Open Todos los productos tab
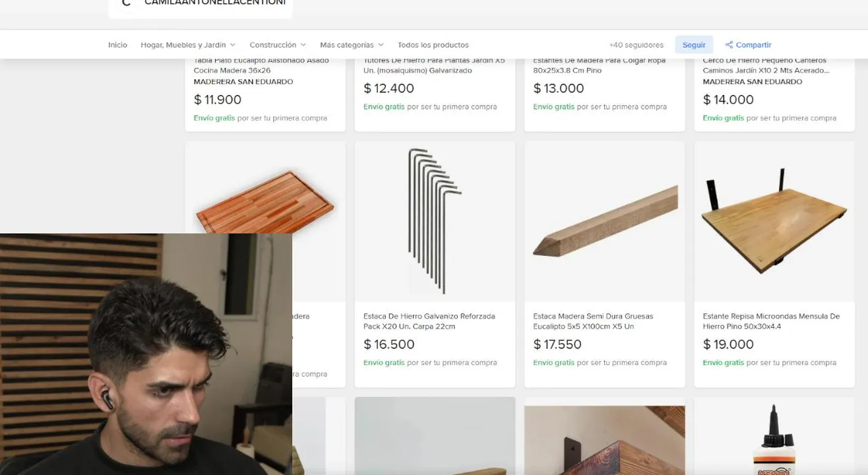This screenshot has height=475, width=868. 433,45
